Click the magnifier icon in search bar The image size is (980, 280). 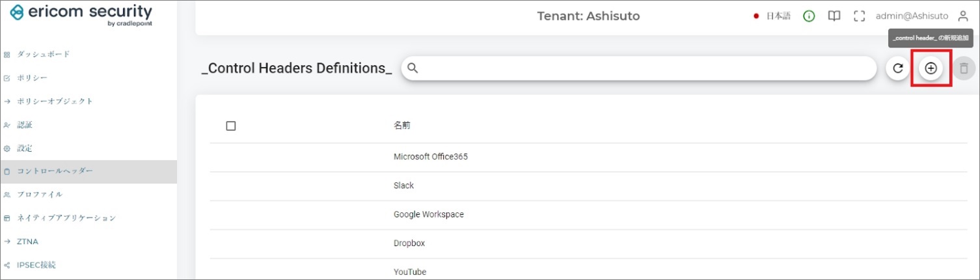coord(413,68)
